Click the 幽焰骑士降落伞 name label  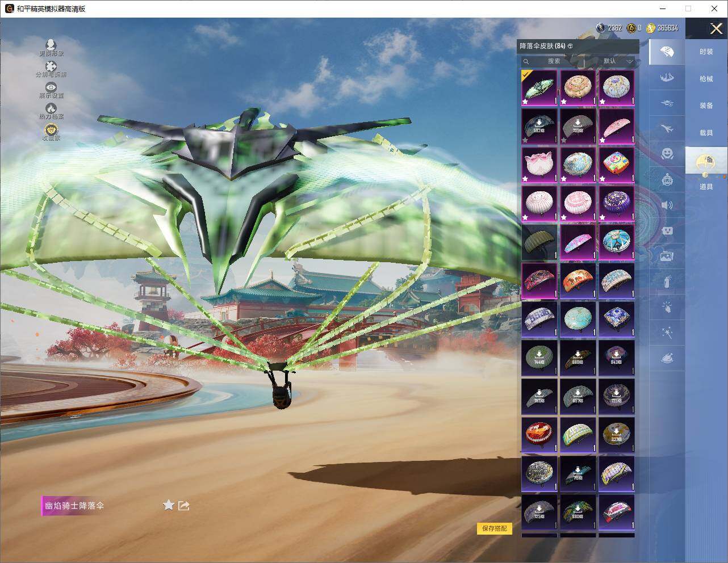click(75, 506)
